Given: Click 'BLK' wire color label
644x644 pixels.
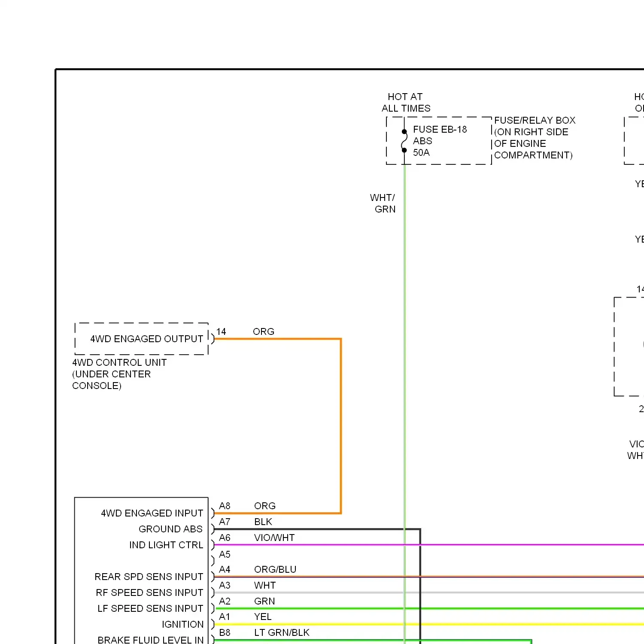Looking at the screenshot, I should (x=263, y=522).
